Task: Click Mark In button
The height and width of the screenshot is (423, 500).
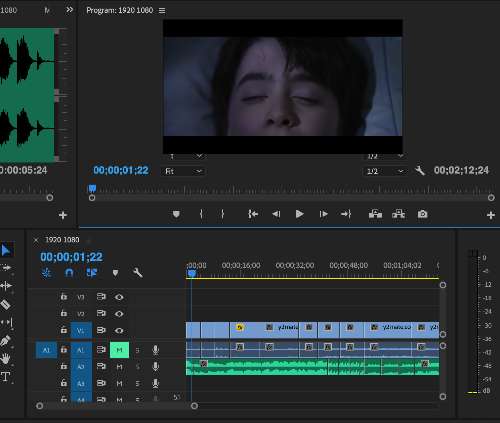Action: [201, 214]
